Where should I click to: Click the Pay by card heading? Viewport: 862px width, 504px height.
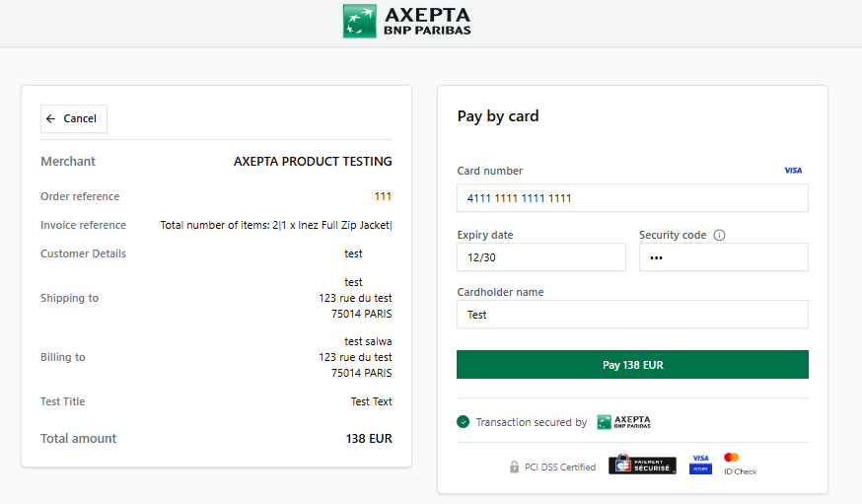point(498,116)
